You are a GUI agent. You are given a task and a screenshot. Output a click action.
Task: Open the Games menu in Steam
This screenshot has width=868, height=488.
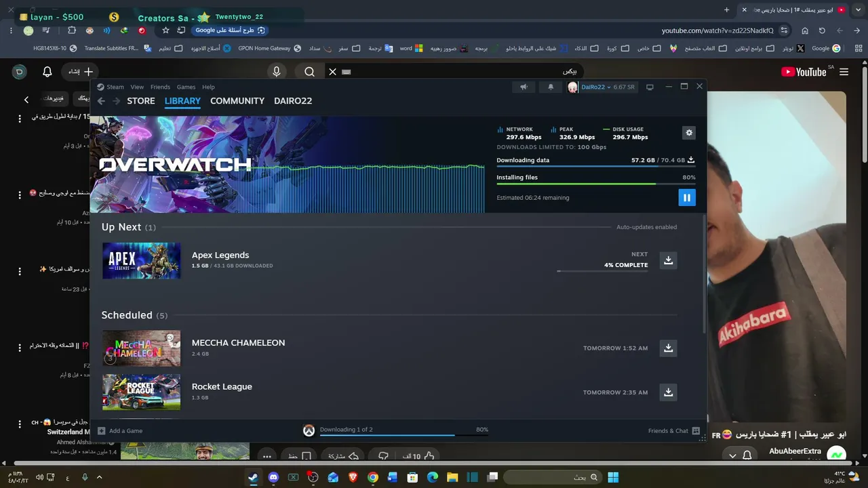tap(186, 87)
